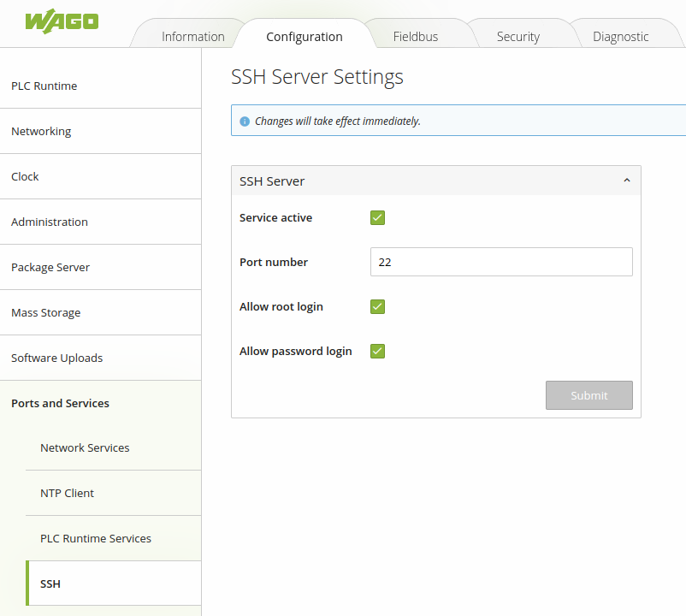Viewport: 686px width, 616px height.
Task: Switch to the Fieldbus tab
Action: [x=416, y=37]
